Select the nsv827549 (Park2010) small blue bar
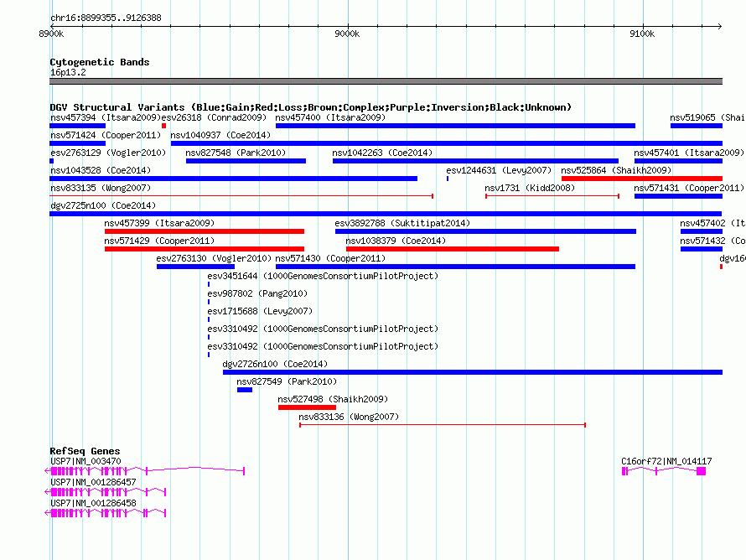 point(245,390)
